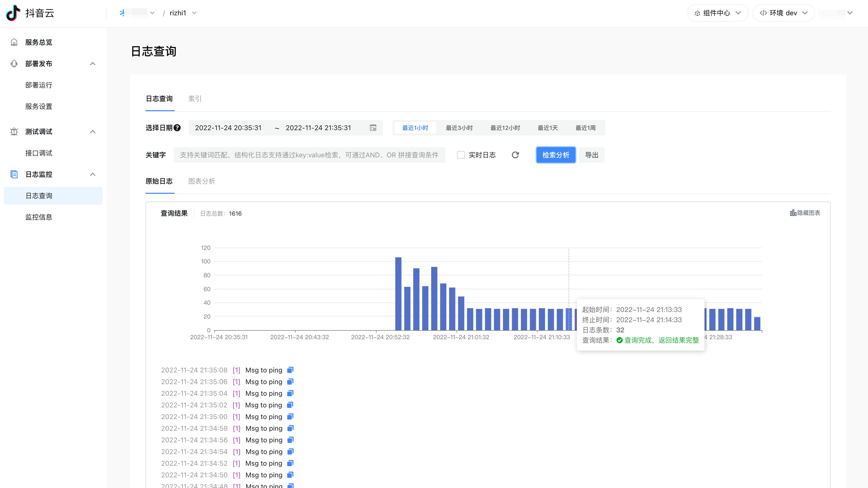Image resolution: width=868 pixels, height=488 pixels.
Task: Select the 最近3小时 range
Action: 459,128
